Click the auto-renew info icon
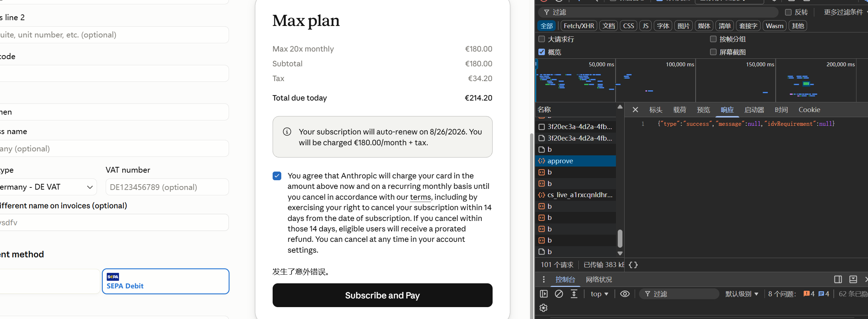The image size is (868, 319). click(x=287, y=132)
